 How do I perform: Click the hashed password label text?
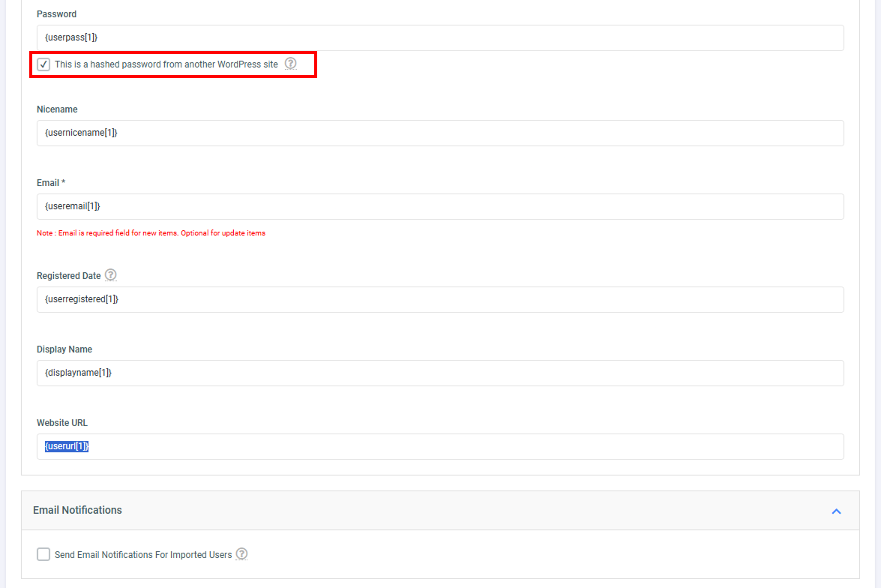[x=166, y=64]
